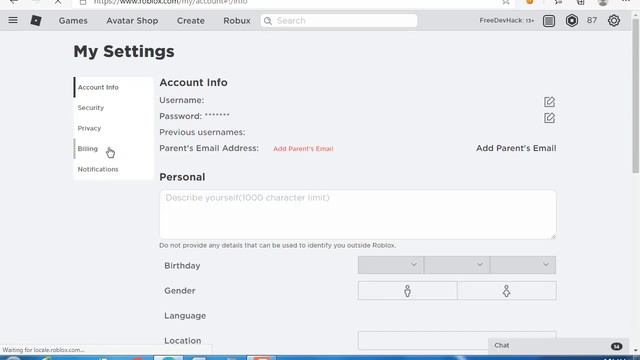
Task: Click into the Describe yourself text area
Action: tap(358, 214)
